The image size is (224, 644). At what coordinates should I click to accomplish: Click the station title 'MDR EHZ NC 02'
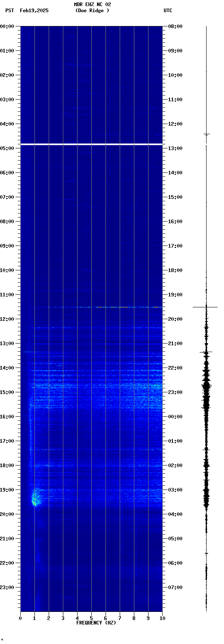tap(93, 4)
